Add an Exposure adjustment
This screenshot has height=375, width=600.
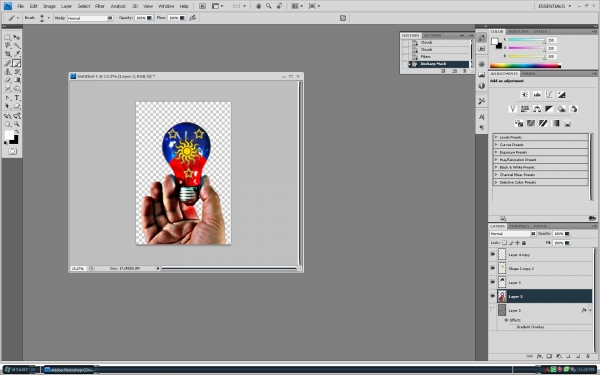click(561, 95)
